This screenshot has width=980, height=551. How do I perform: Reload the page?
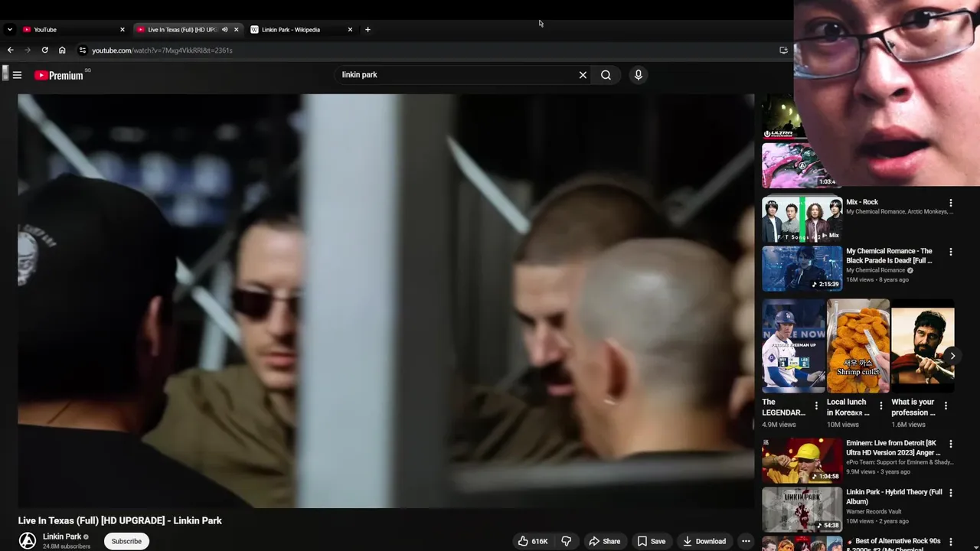click(x=44, y=51)
